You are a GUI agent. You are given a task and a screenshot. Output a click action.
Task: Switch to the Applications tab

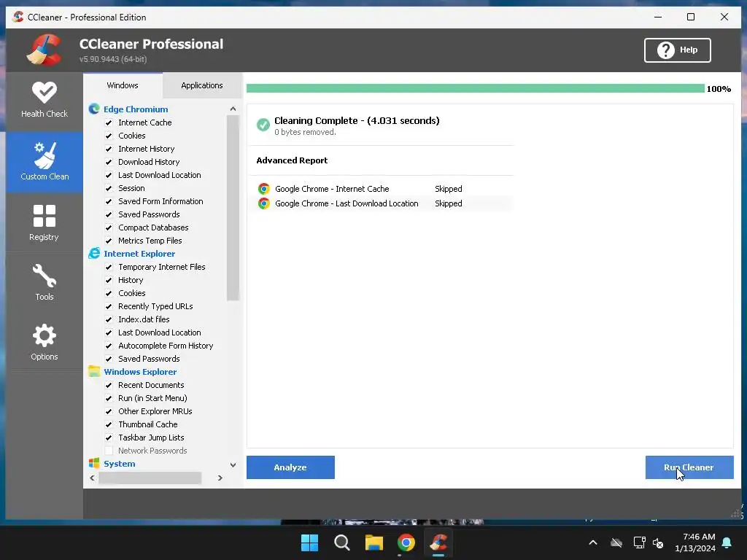click(x=202, y=85)
